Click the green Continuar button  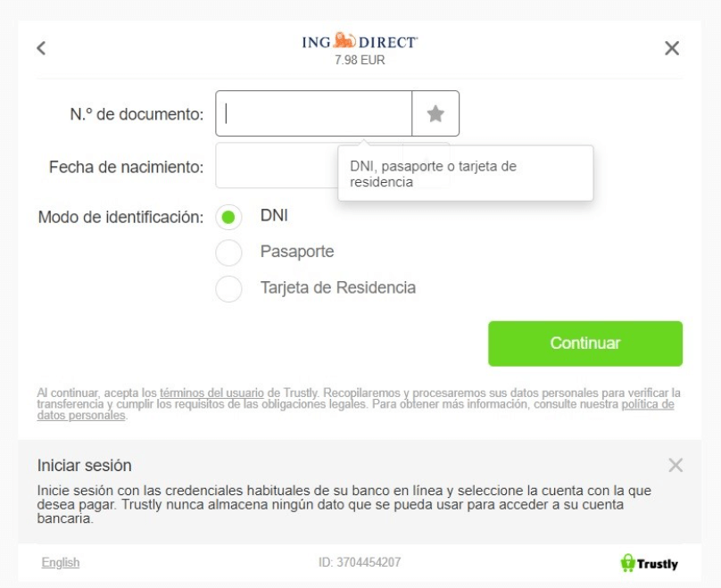(585, 344)
